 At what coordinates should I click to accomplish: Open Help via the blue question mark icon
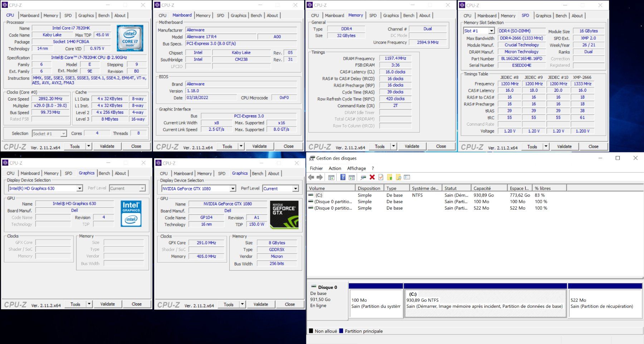(343, 177)
